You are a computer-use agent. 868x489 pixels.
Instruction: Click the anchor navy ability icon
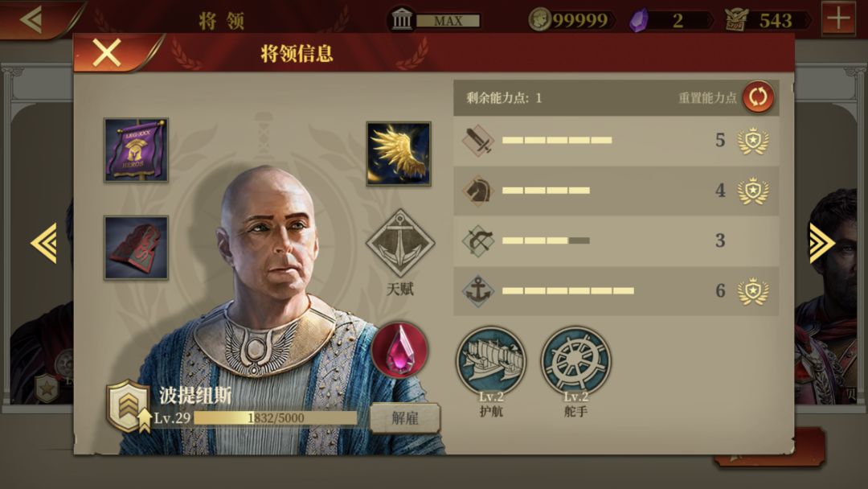click(477, 290)
